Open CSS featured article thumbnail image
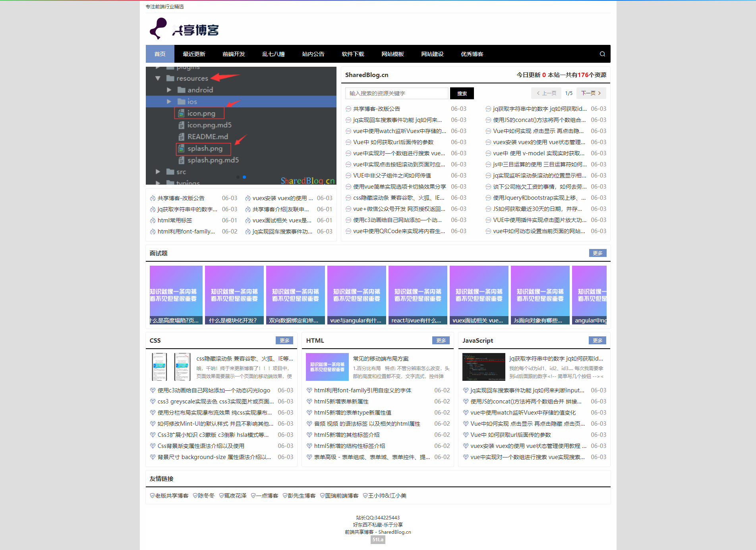 171,367
